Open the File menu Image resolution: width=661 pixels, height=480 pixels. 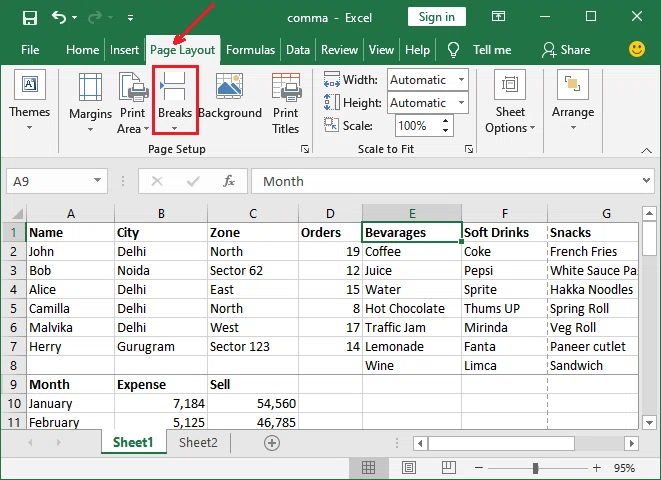click(30, 50)
